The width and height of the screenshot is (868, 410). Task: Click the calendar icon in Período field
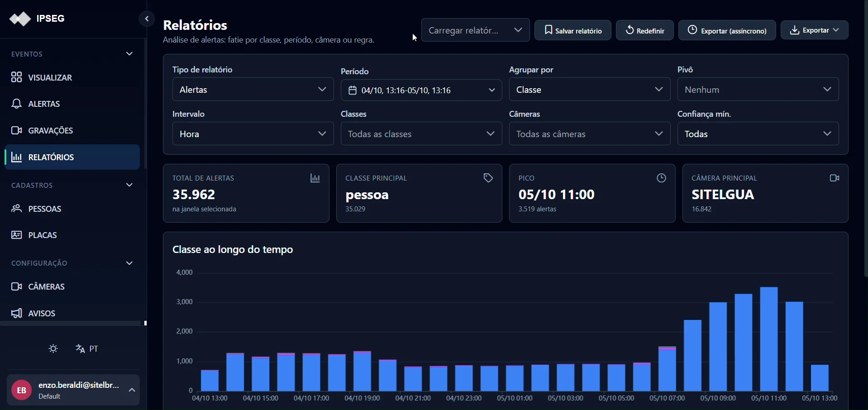353,91
